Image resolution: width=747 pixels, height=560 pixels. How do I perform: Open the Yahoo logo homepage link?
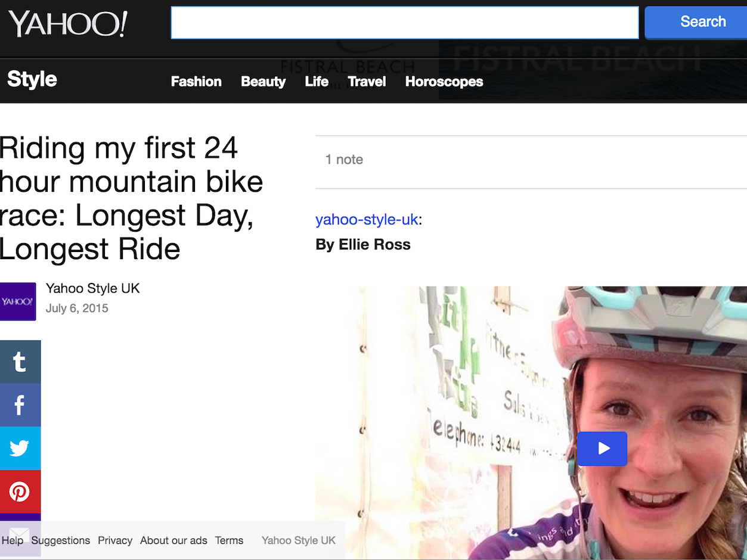tap(67, 24)
